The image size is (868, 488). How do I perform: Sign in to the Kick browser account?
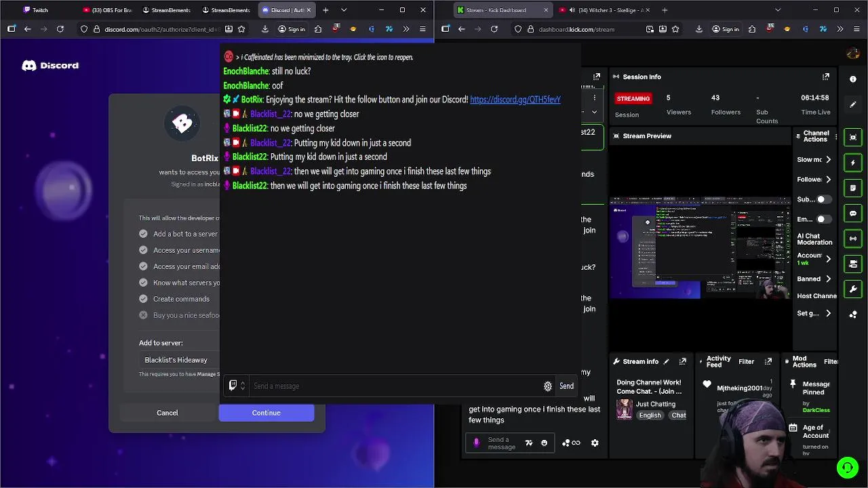tap(725, 29)
